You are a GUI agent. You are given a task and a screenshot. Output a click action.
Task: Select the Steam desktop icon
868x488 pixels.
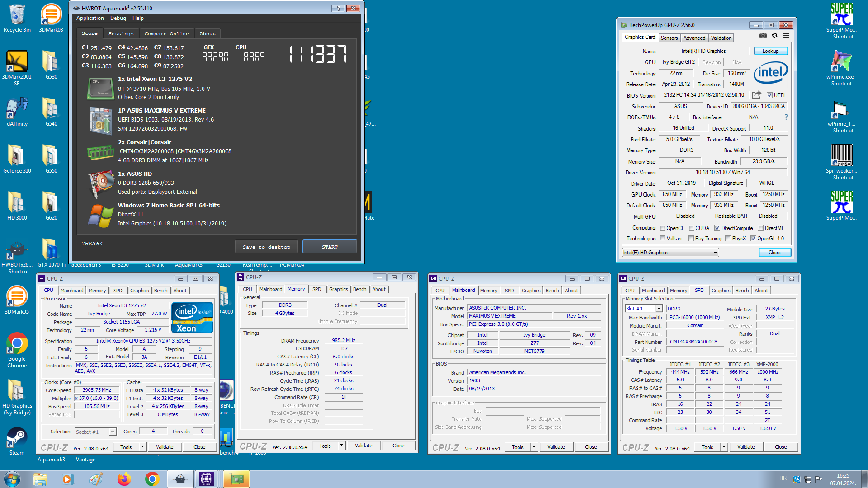click(17, 441)
